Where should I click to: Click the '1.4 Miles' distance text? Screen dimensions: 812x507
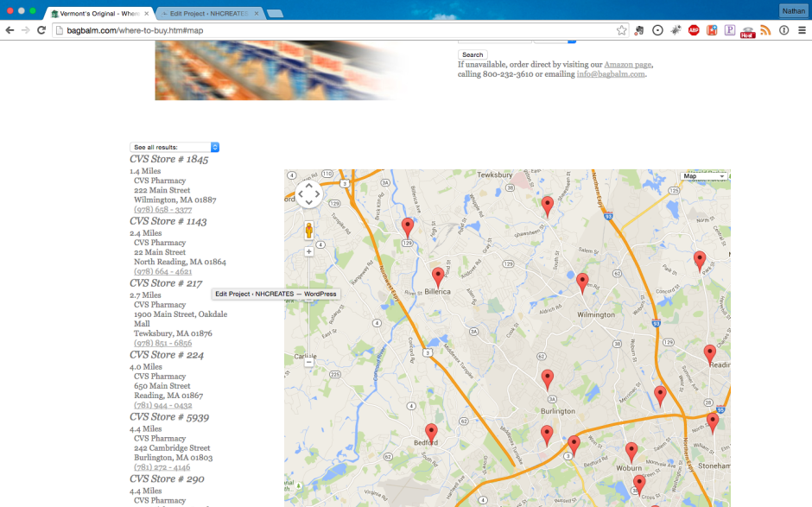[145, 171]
